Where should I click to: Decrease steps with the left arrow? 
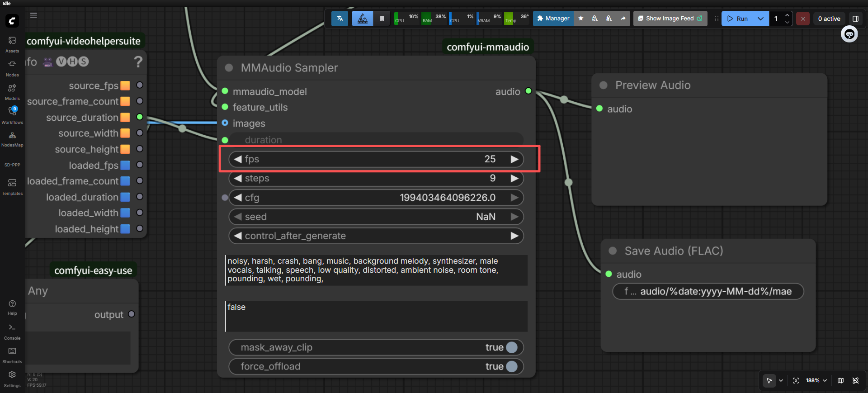click(238, 178)
